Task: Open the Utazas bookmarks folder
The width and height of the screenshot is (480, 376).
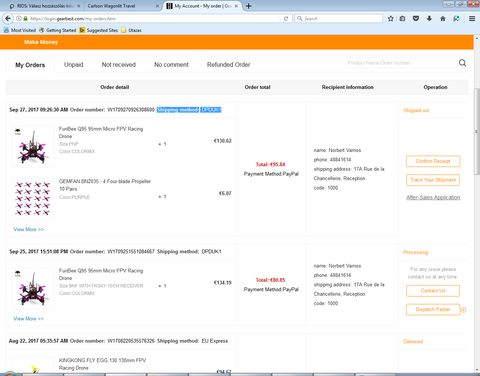Action: 131,30
